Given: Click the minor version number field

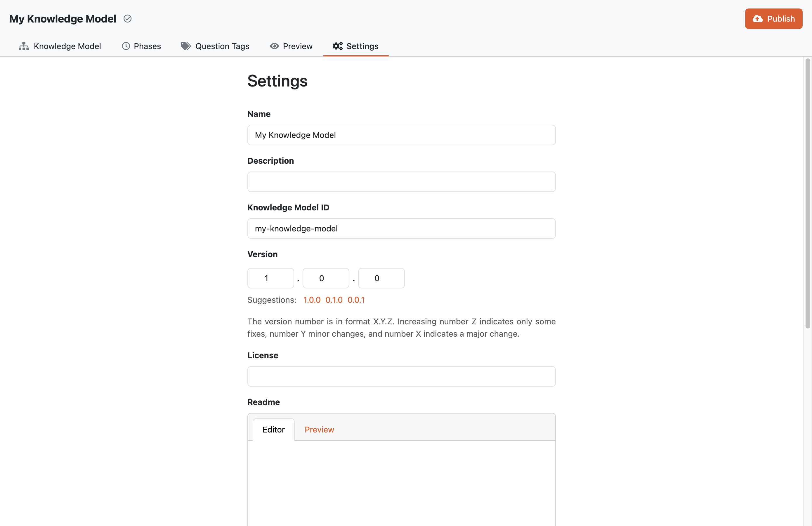Looking at the screenshot, I should [x=326, y=278].
